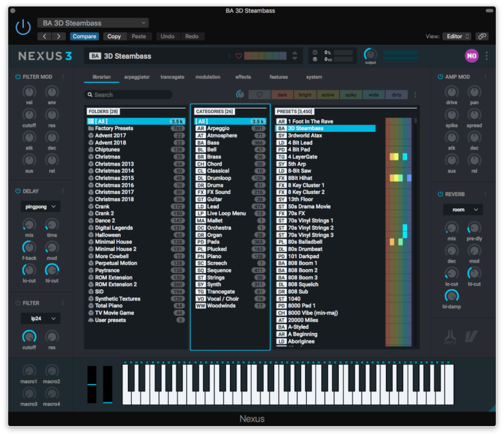
Task: Open the purple NO user account icon
Action: pos(472,56)
